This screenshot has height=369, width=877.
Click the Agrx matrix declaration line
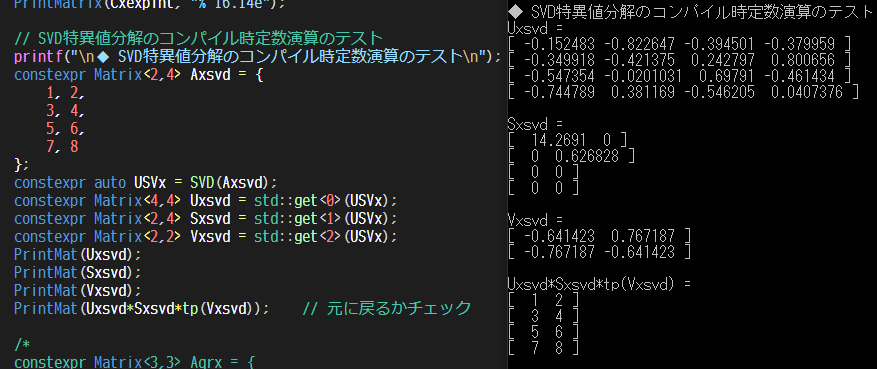tap(134, 362)
